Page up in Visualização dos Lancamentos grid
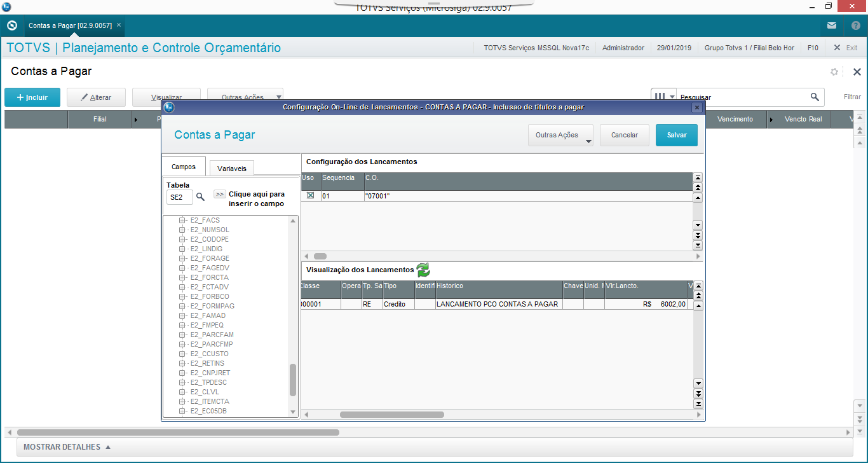Screen dimensions: 868x463 698,296
